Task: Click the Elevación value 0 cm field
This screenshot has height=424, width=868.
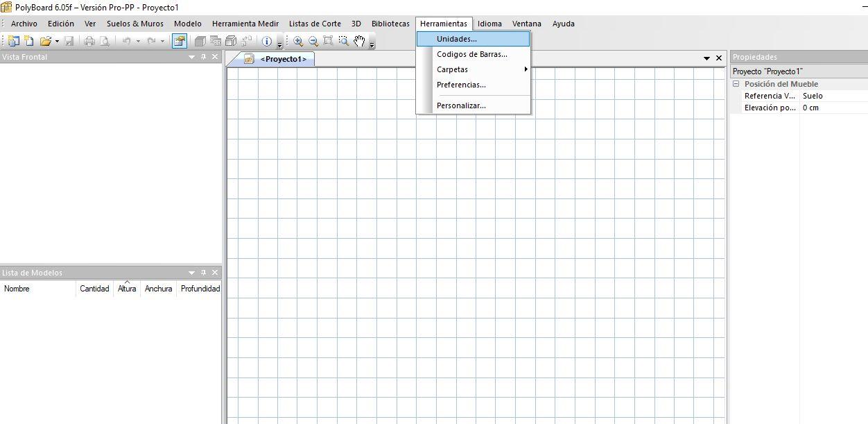Action: pyautogui.click(x=834, y=108)
